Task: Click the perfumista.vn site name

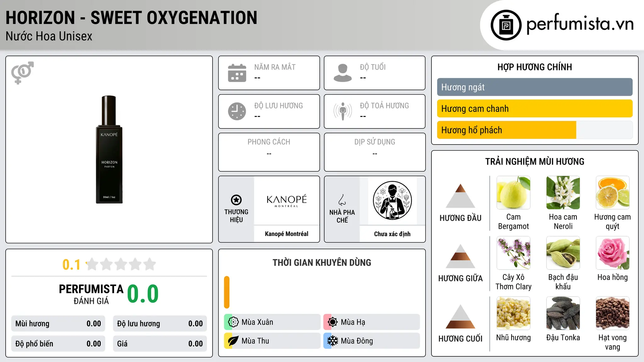Action: pos(580,24)
